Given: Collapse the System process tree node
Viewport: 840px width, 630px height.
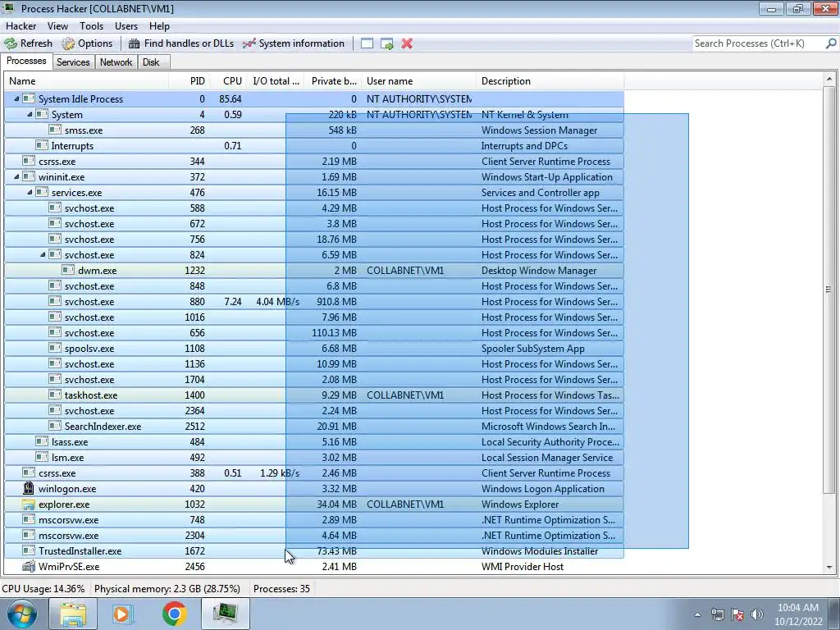Looking at the screenshot, I should (30, 114).
